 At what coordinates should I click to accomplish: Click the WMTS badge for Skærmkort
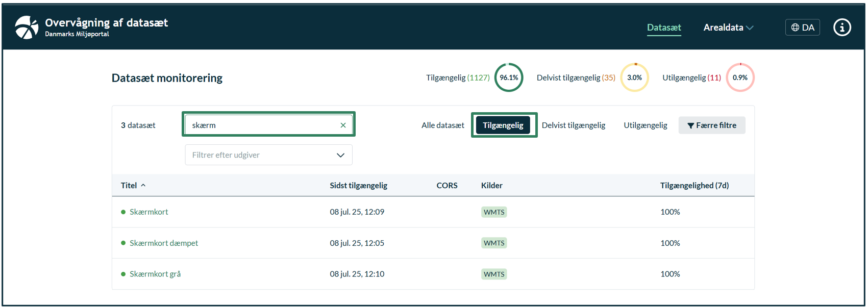(x=493, y=212)
